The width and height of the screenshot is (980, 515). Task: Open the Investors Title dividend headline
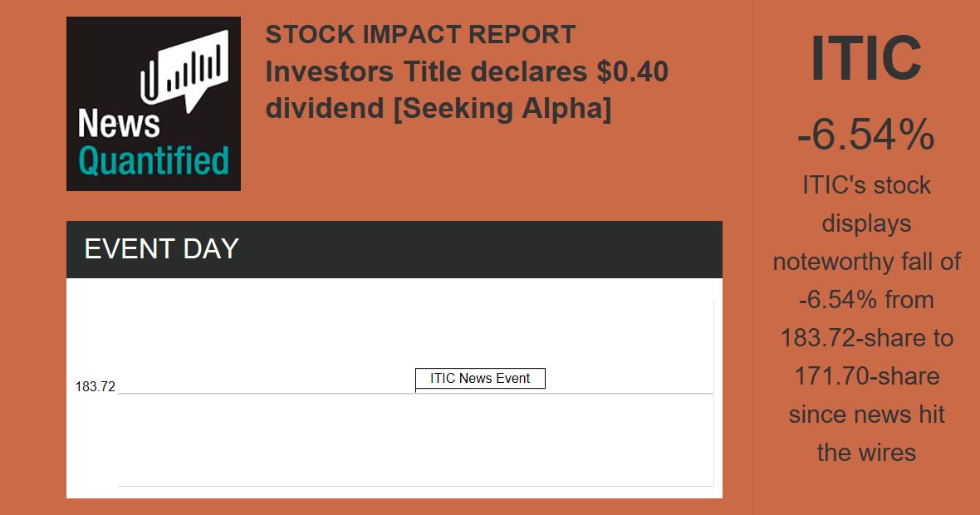pyautogui.click(x=467, y=91)
